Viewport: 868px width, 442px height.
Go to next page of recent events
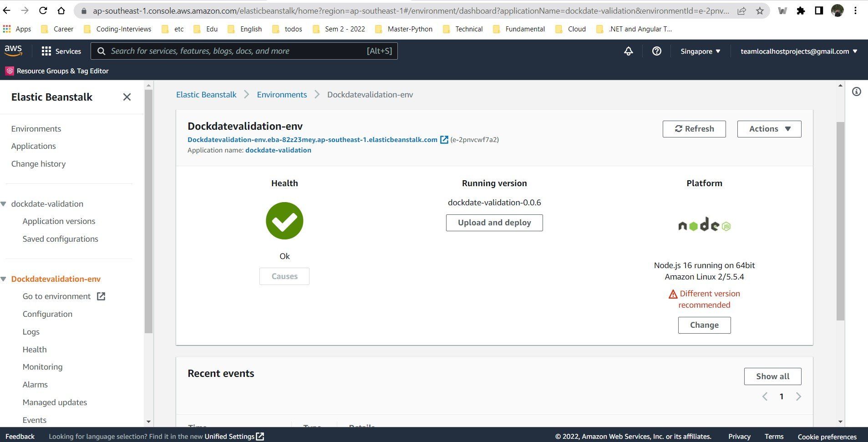[x=798, y=396]
